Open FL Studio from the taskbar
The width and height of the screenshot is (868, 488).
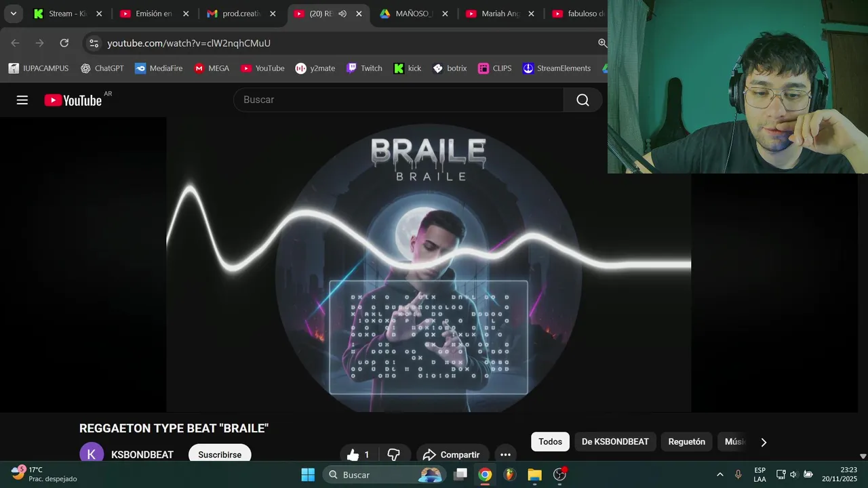tap(509, 474)
